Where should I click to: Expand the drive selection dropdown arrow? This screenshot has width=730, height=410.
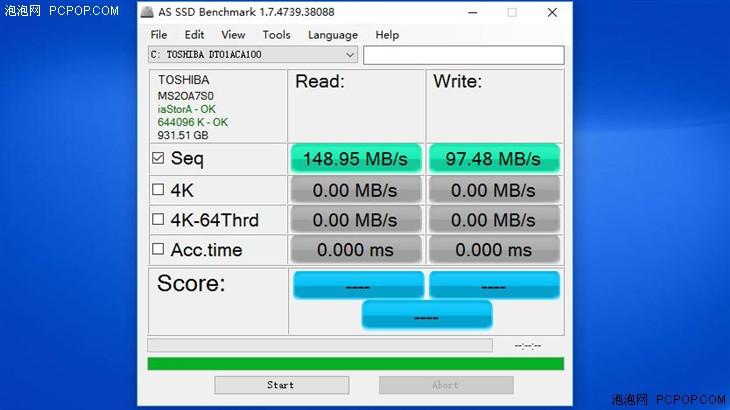coord(350,55)
